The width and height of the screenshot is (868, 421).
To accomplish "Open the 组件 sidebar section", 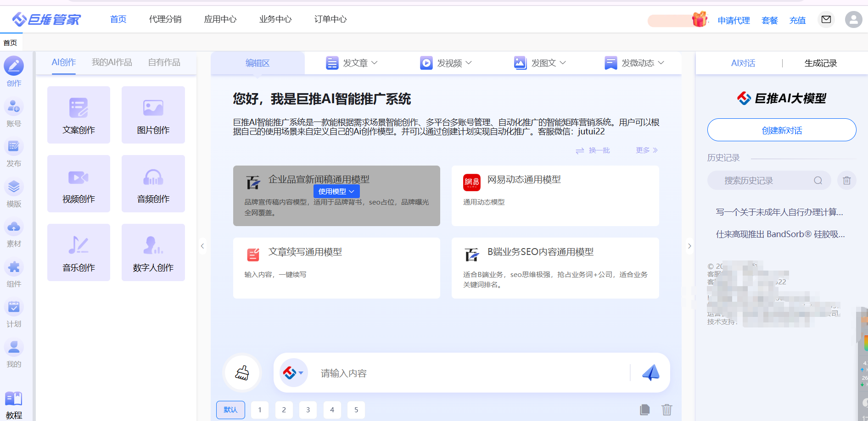I will 14,273.
